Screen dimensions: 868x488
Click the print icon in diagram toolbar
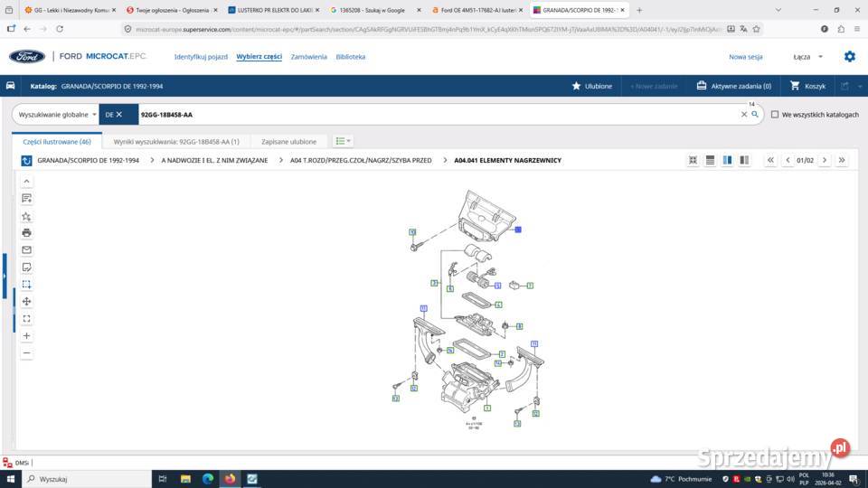[x=26, y=232]
